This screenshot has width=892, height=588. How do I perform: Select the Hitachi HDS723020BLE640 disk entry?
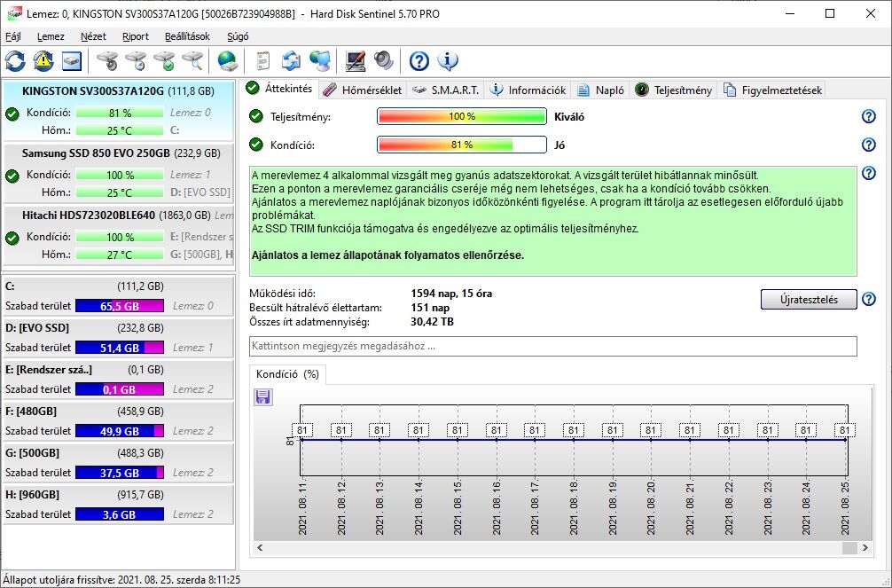click(x=118, y=235)
